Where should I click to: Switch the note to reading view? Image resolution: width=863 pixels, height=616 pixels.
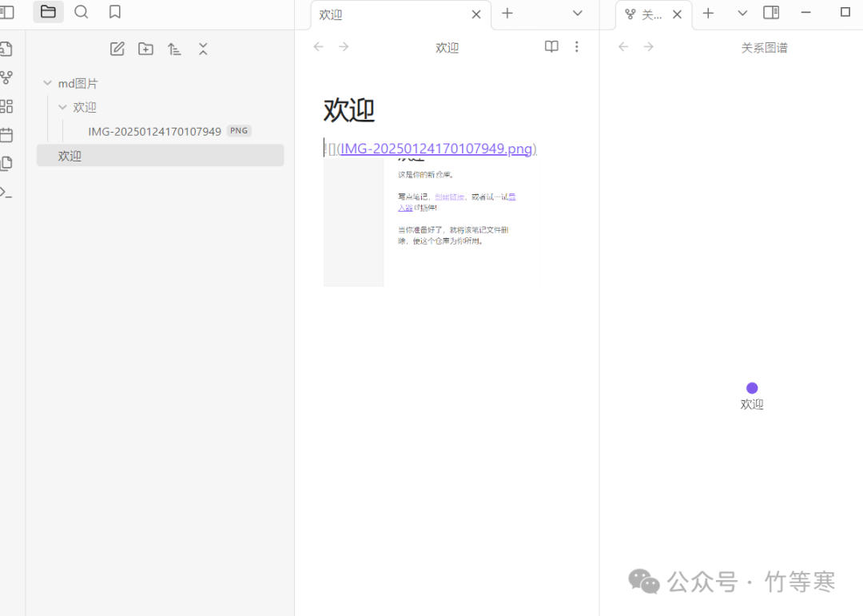coord(551,46)
